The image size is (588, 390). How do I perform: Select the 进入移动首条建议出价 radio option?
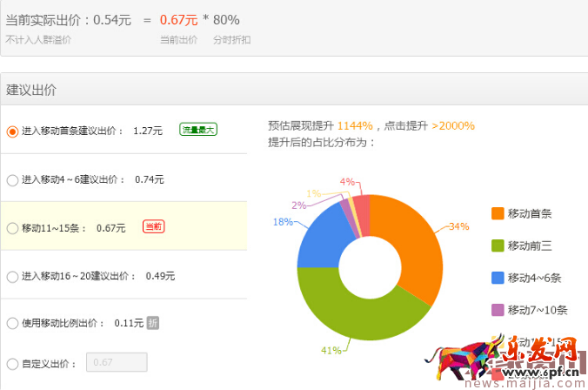point(12,131)
